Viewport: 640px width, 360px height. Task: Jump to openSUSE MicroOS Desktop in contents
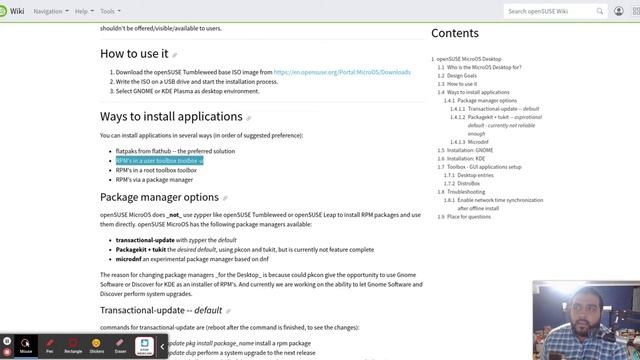[469, 59]
